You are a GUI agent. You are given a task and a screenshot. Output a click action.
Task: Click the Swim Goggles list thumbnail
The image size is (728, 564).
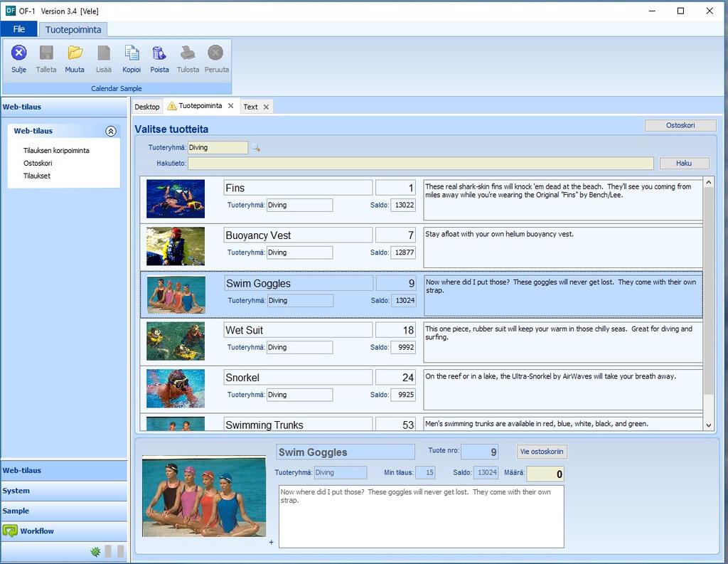(x=176, y=294)
